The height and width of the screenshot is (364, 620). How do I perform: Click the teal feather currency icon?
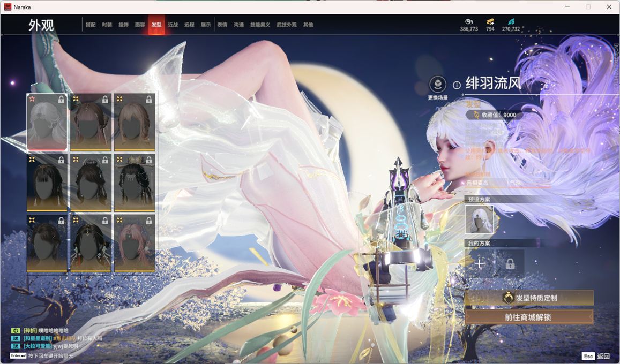pos(511,21)
